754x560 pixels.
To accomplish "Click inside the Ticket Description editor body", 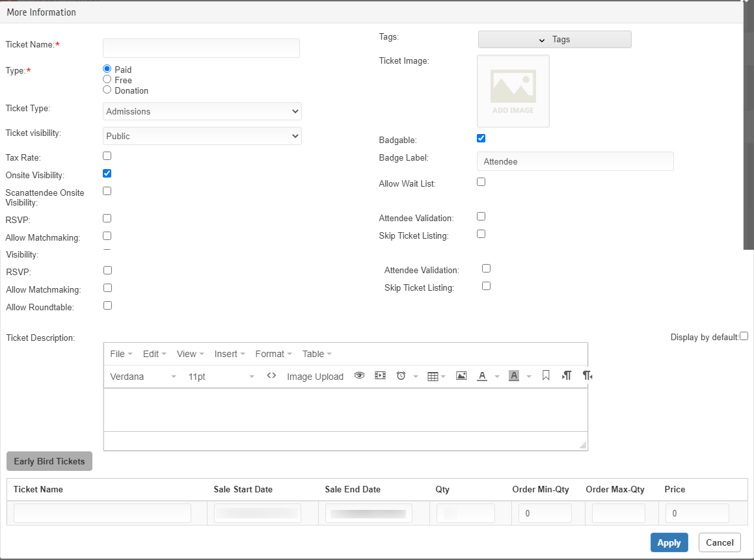I will pos(345,410).
